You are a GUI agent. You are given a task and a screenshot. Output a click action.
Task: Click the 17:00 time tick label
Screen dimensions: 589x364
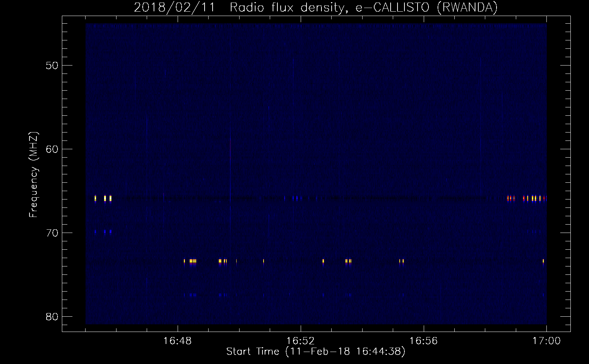pos(547,341)
